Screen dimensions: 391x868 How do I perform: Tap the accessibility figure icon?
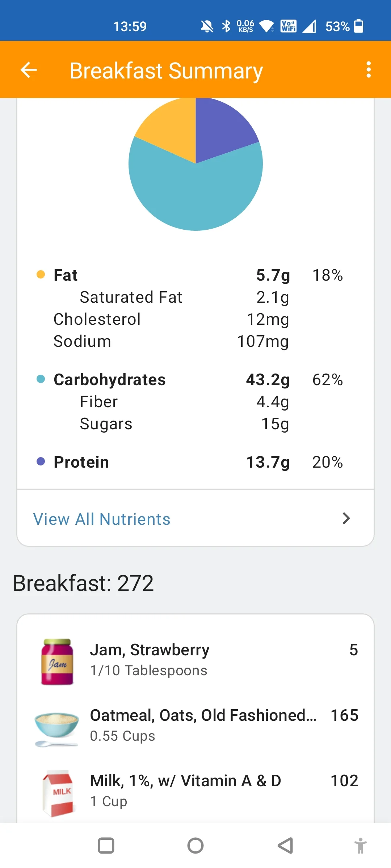pyautogui.click(x=360, y=846)
